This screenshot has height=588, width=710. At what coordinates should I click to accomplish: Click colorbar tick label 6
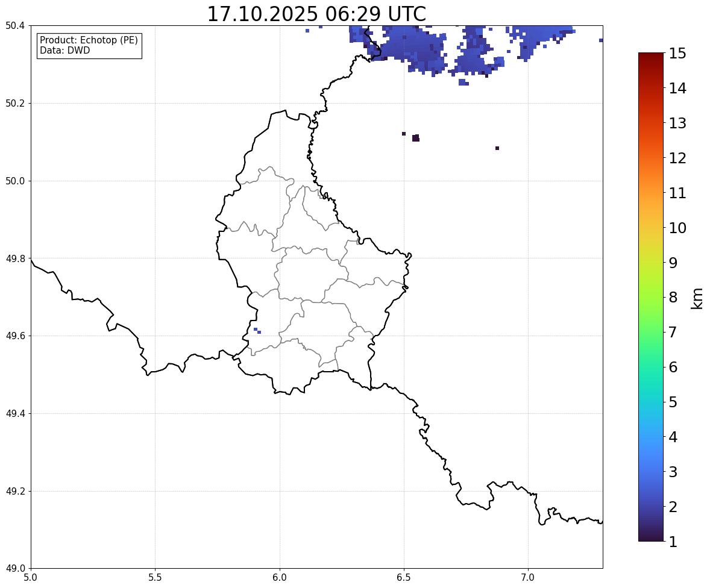click(x=673, y=367)
